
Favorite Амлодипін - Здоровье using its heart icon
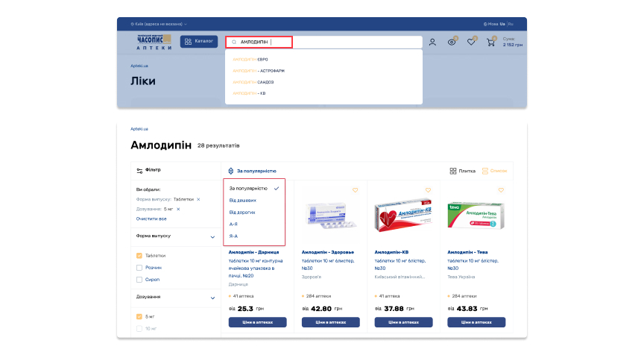355,190
